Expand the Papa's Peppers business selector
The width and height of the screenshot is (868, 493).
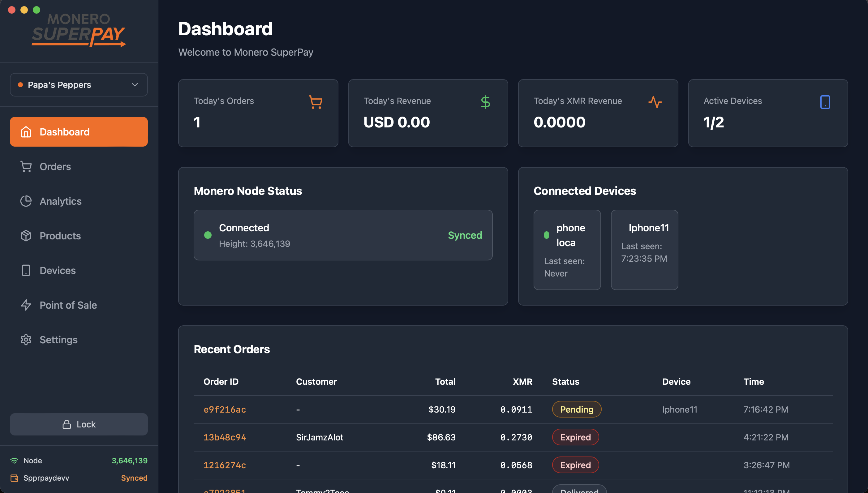[79, 85]
